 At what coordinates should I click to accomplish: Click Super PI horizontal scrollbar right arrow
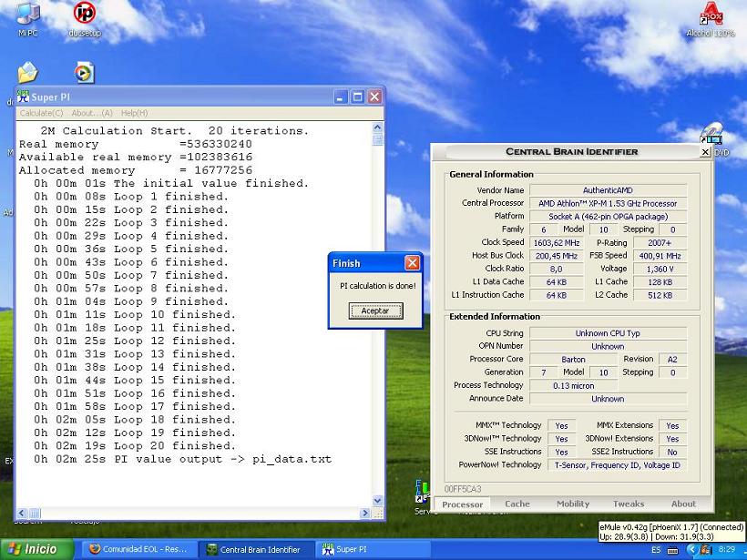click(365, 513)
